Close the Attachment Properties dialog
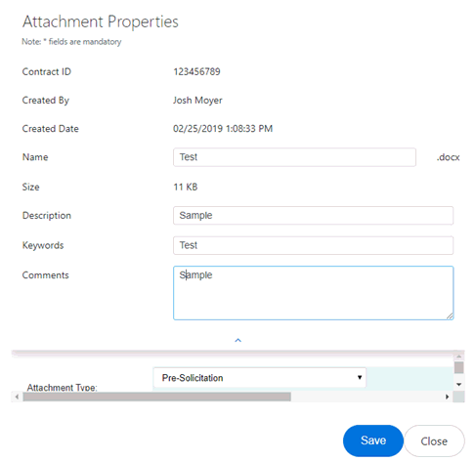Image resolution: width=476 pixels, height=461 pixels. coord(434,441)
